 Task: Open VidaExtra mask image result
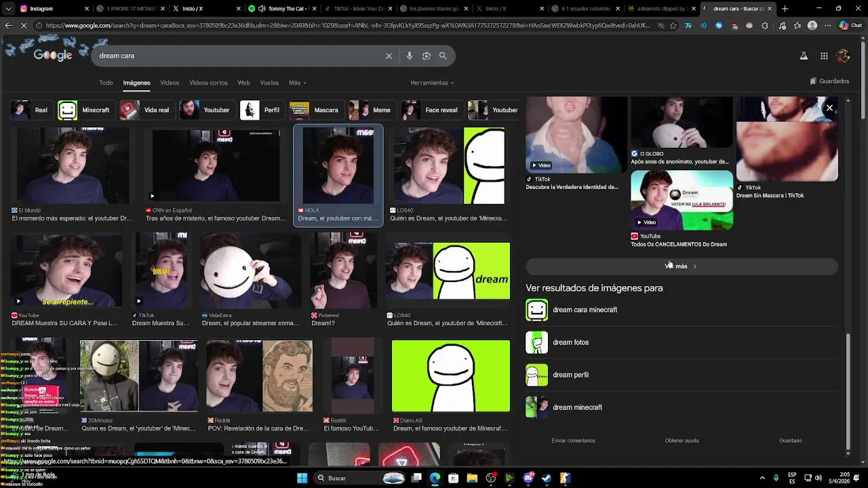pos(250,271)
